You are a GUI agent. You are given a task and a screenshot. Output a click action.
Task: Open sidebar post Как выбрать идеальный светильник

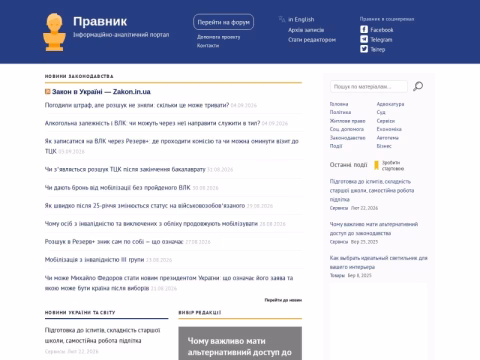coord(378,262)
